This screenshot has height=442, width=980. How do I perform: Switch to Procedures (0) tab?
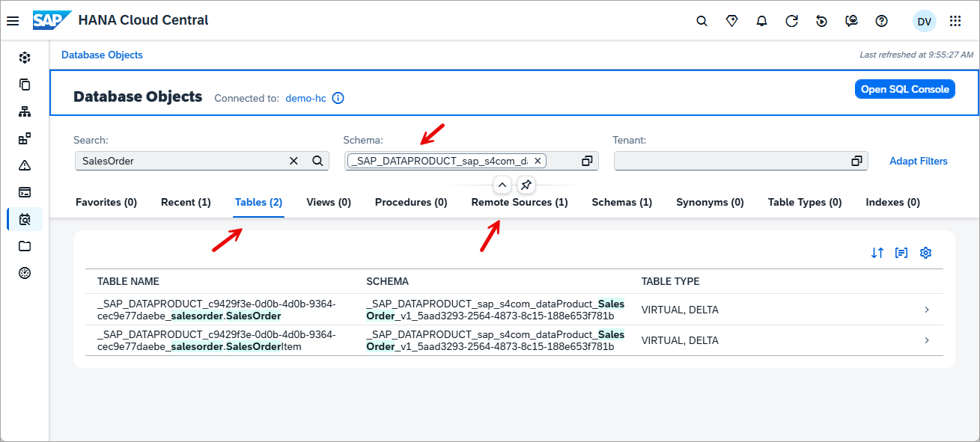[411, 202]
